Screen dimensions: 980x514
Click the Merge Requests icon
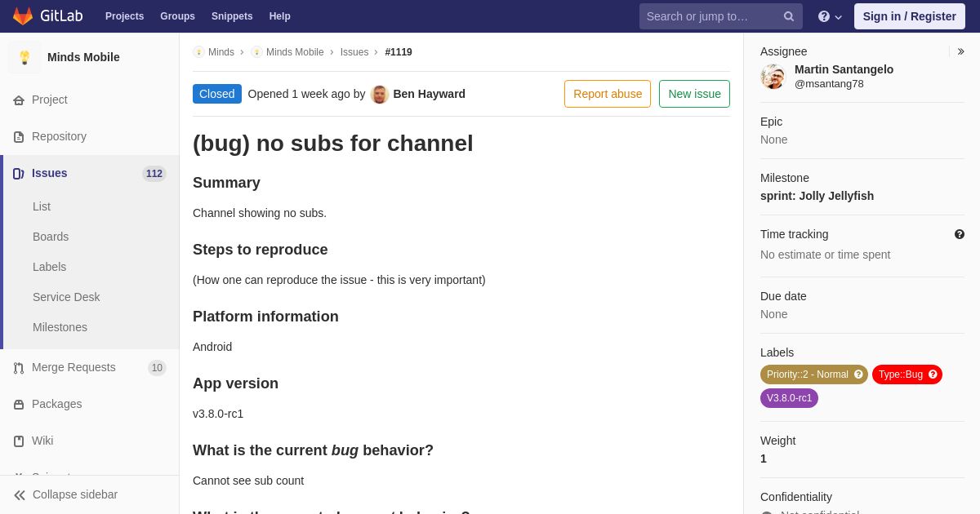click(19, 368)
